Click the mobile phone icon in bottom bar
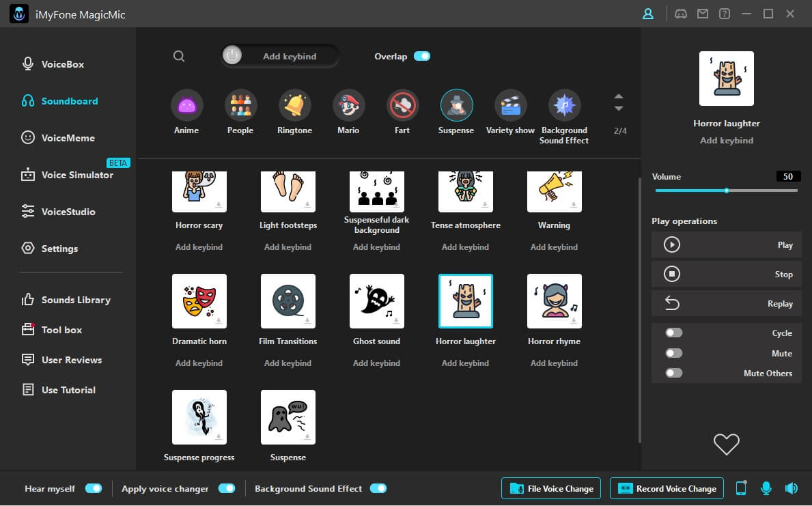The image size is (812, 506). coord(741,488)
